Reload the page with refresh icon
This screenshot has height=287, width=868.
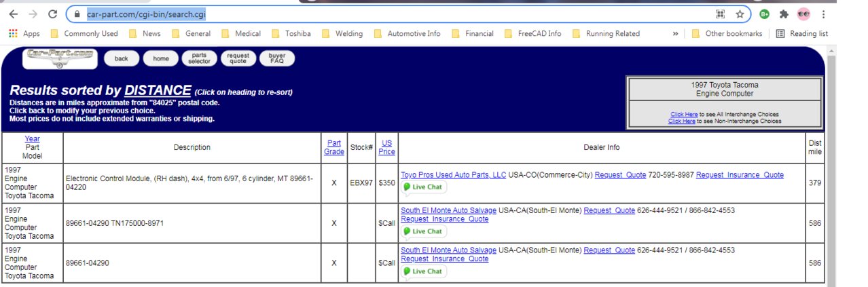point(53,14)
